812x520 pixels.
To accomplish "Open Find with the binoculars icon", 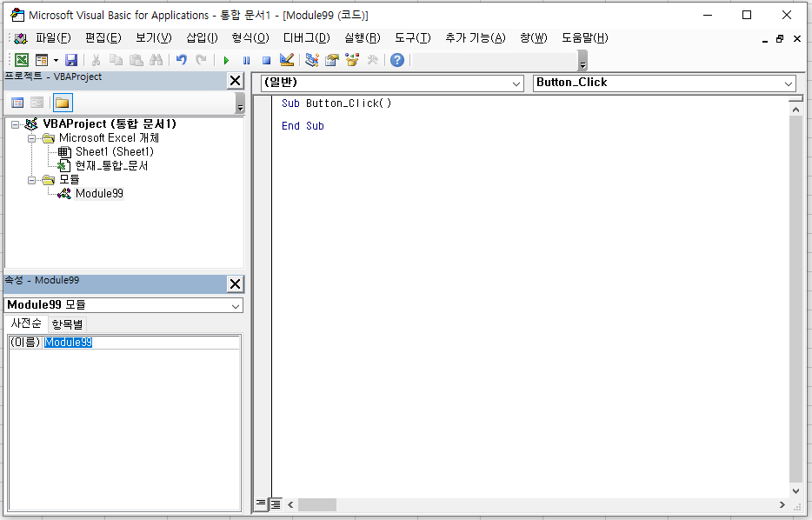I will click(x=156, y=60).
